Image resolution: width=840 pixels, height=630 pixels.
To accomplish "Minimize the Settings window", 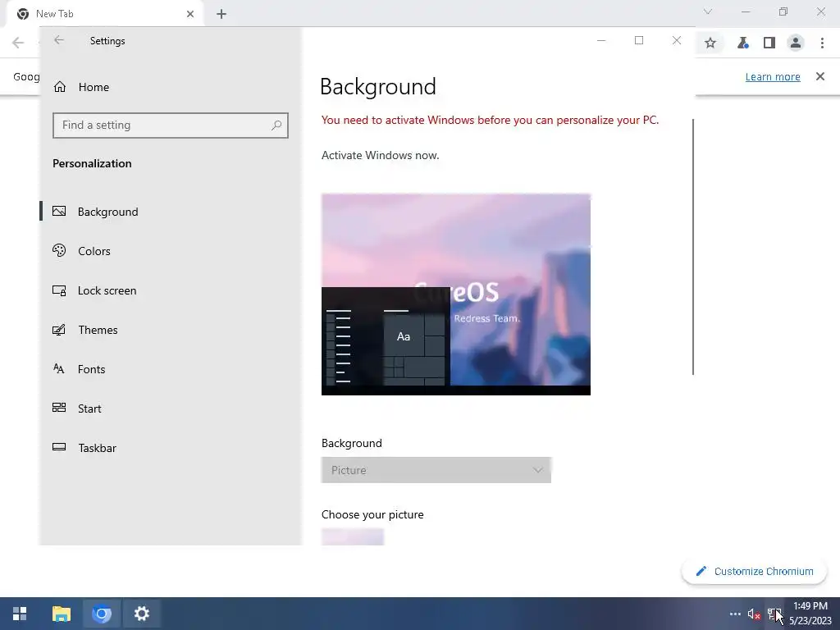I will [x=601, y=40].
